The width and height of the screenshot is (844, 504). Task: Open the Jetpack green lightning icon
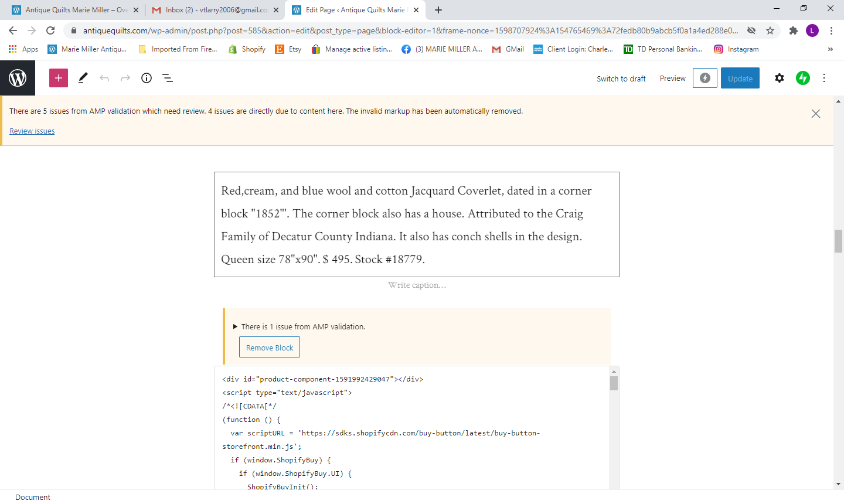point(802,78)
